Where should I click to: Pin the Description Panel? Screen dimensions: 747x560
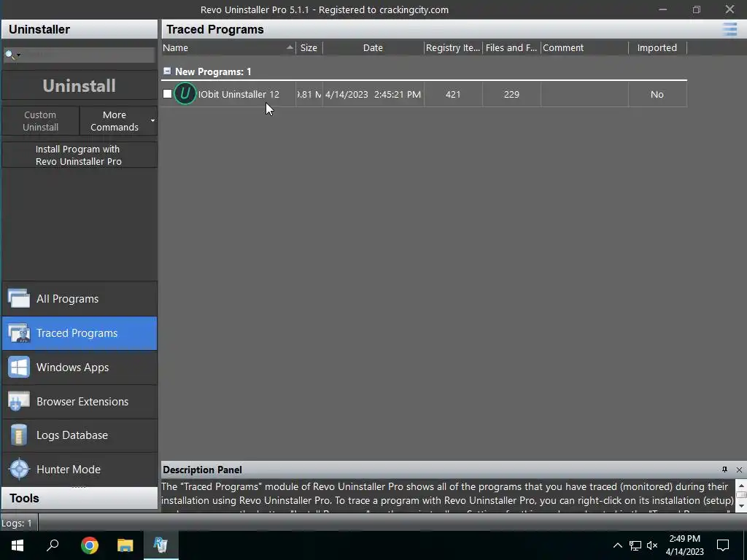coord(724,470)
